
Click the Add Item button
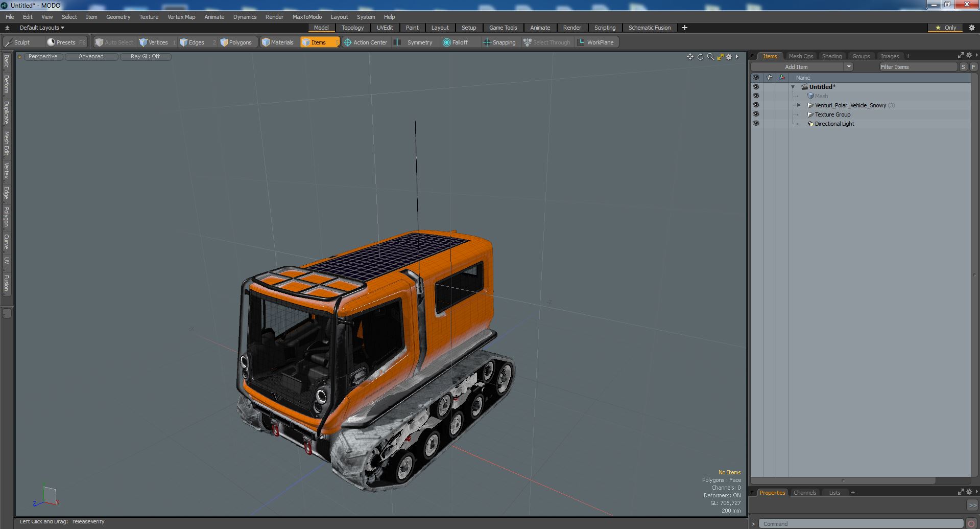coord(797,67)
